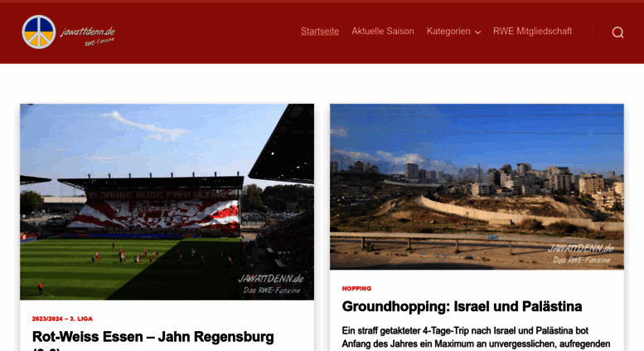
Task: Go to Startseite
Action: pyautogui.click(x=320, y=32)
